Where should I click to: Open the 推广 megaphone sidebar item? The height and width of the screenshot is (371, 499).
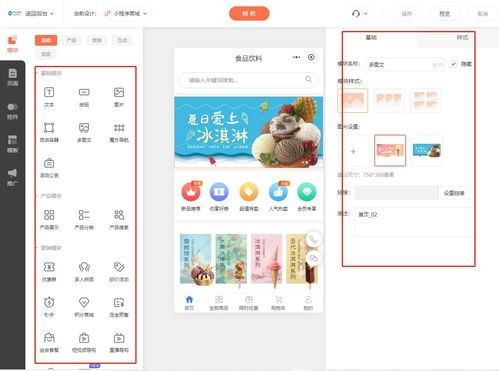[x=12, y=177]
